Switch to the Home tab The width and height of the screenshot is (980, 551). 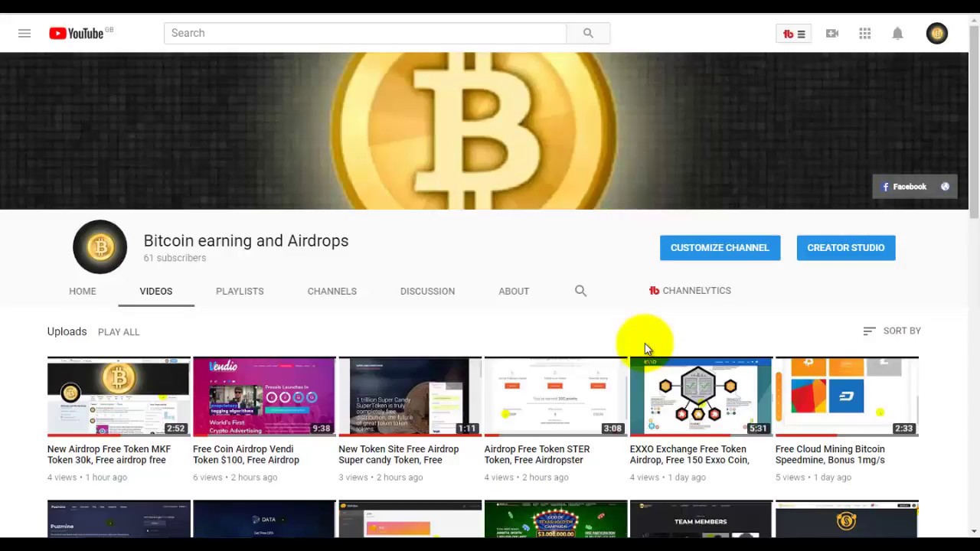tap(83, 291)
